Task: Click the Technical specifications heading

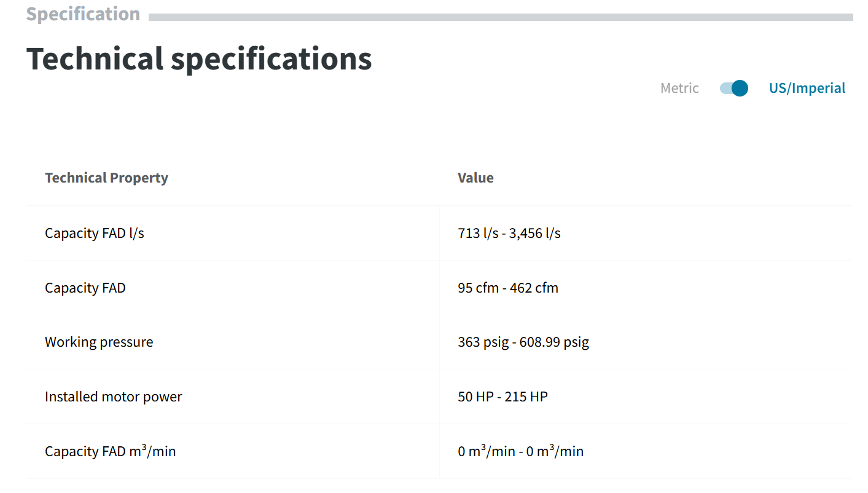Action: 199,59
